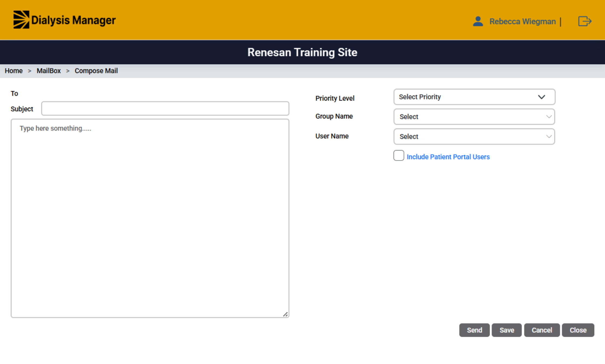Tick the Include Patient Portal Users checkbox
605x364 pixels.
[x=398, y=156]
